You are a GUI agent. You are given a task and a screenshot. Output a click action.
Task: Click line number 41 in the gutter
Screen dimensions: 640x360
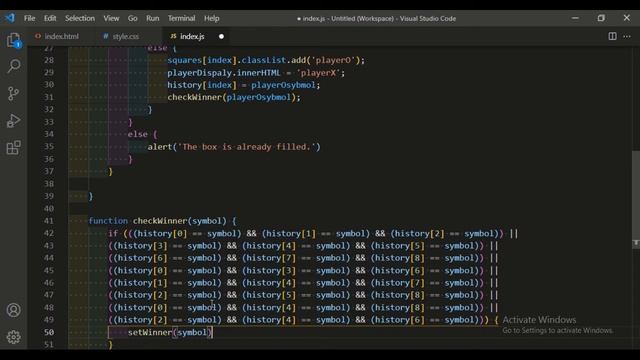pos(49,221)
